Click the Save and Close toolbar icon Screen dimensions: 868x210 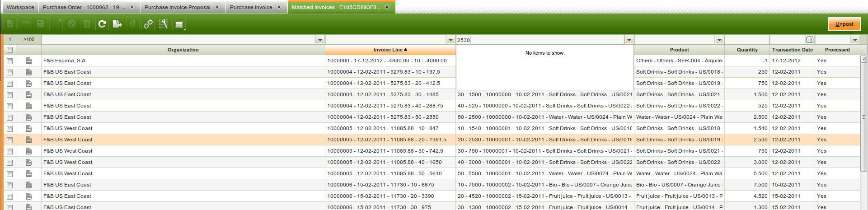point(56,24)
